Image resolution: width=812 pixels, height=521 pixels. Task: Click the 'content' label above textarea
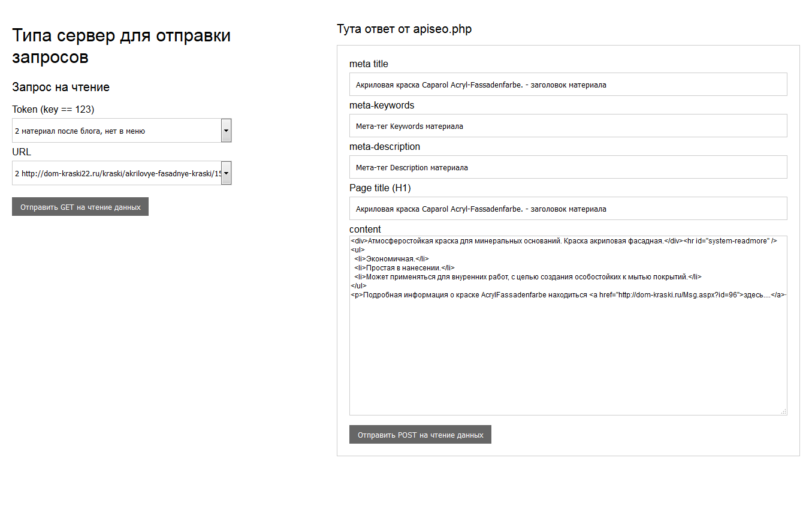(x=365, y=230)
